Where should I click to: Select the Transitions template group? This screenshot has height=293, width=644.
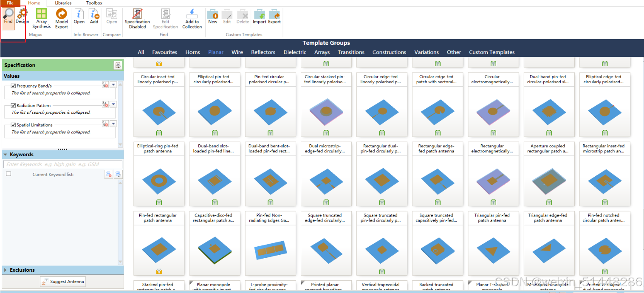351,52
